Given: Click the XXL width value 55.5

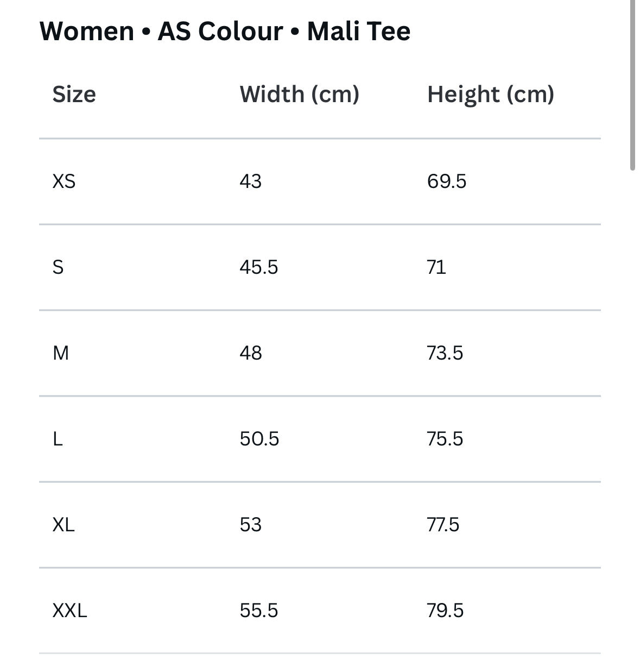Looking at the screenshot, I should click(258, 611).
